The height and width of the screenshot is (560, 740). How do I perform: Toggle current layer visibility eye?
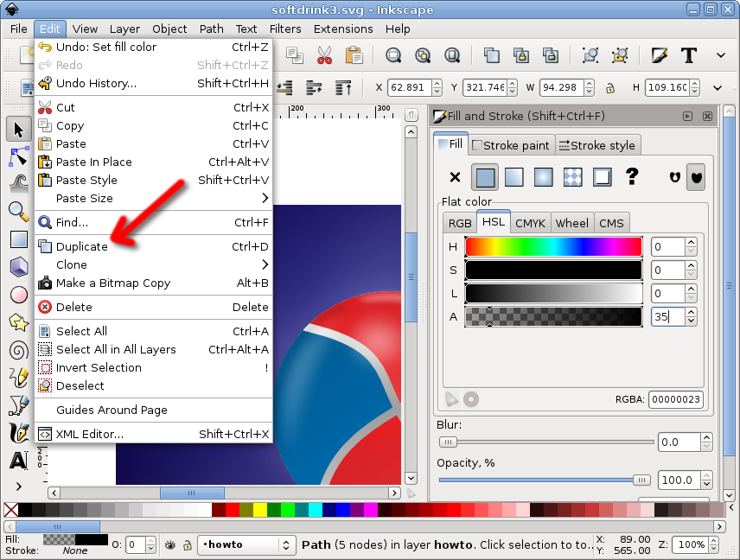(x=170, y=545)
